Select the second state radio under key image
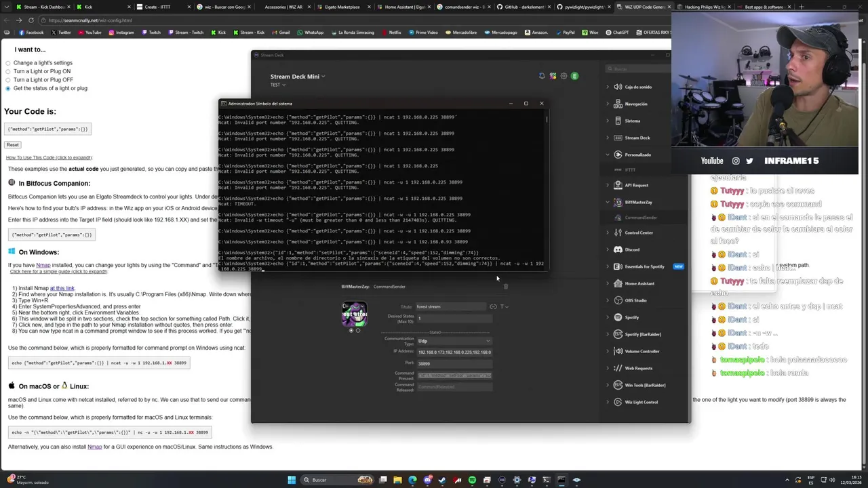 tap(358, 331)
